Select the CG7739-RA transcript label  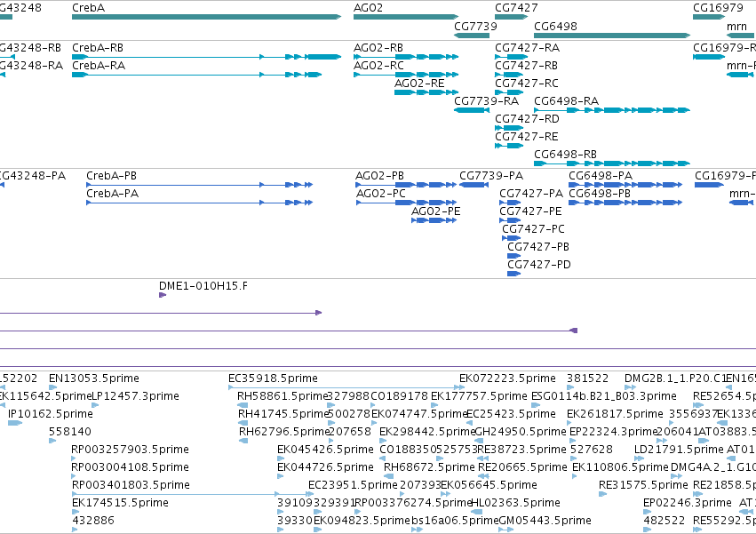(x=487, y=101)
